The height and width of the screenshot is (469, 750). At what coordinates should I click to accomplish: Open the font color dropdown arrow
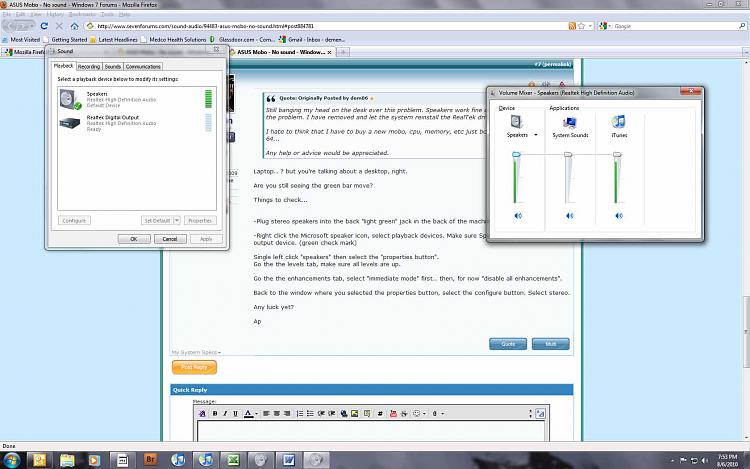[x=256, y=414]
